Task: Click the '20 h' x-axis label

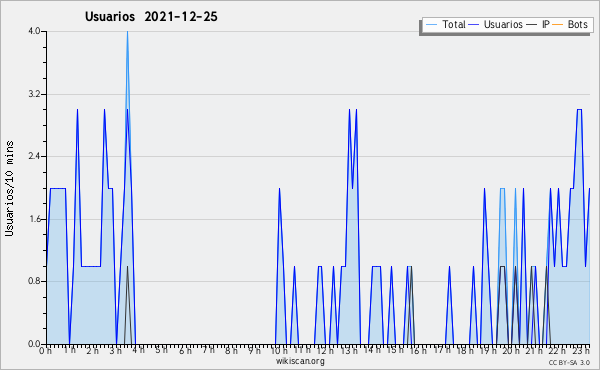Action: (x=512, y=351)
